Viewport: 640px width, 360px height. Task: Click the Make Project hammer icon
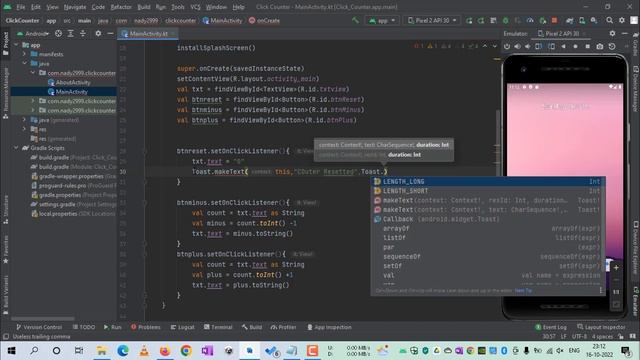click(x=356, y=20)
